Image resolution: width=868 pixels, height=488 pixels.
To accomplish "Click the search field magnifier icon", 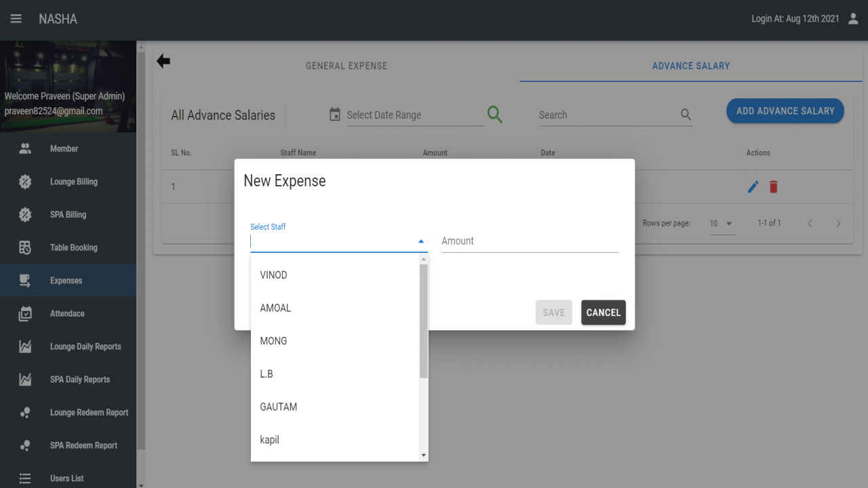I will (686, 115).
